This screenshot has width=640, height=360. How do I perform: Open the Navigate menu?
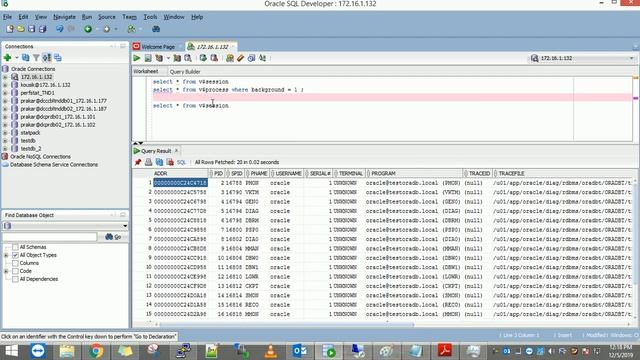tap(64, 17)
